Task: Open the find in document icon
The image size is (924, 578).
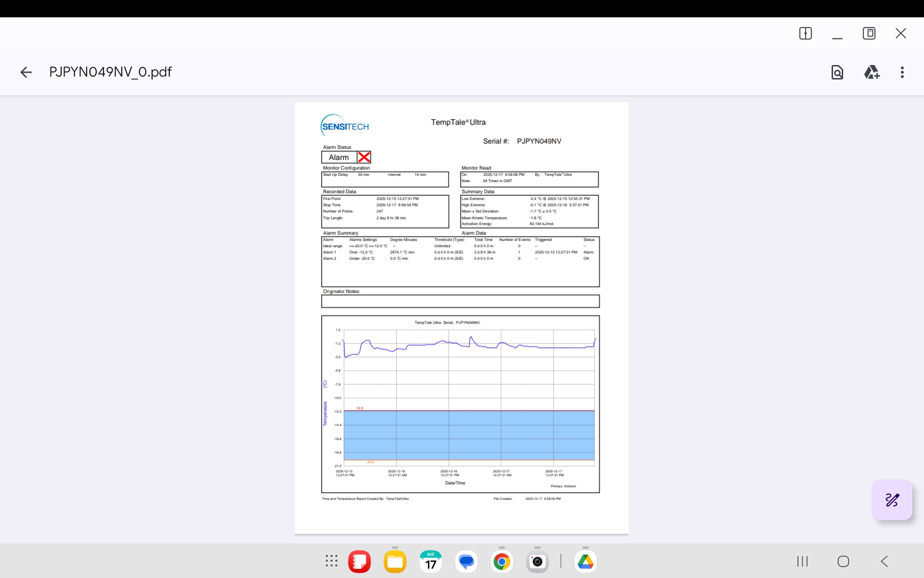Action: click(x=837, y=72)
